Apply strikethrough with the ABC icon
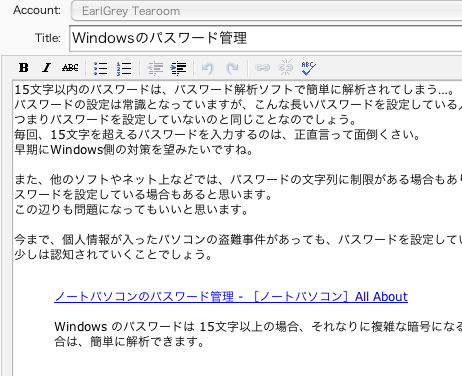Viewport: 462px width, 376px height. click(70, 68)
